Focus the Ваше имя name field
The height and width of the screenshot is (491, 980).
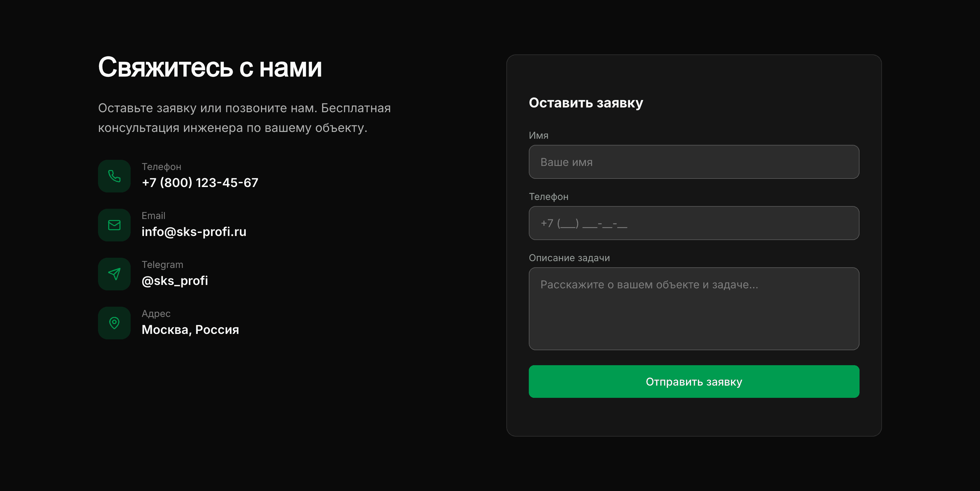(694, 162)
